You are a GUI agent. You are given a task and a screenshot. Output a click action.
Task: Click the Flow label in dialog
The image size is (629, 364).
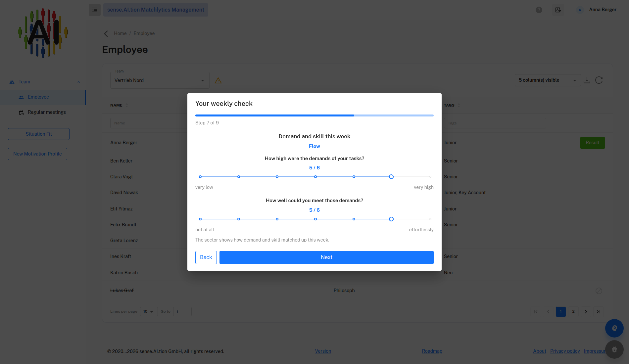coord(314,146)
